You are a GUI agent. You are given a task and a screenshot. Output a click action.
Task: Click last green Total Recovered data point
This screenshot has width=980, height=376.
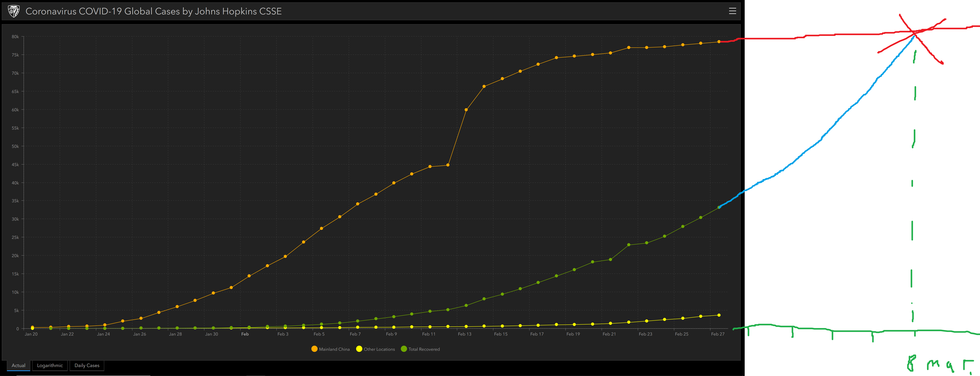[x=719, y=207]
